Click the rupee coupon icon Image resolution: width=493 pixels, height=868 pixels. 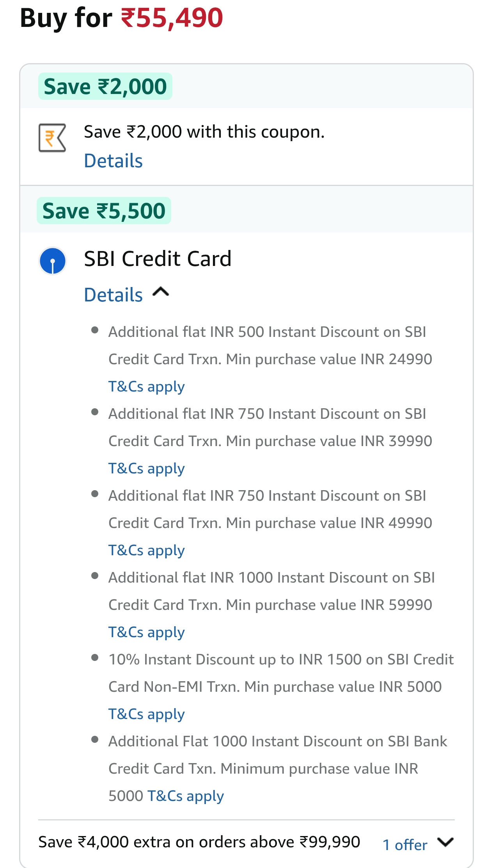pos(52,138)
